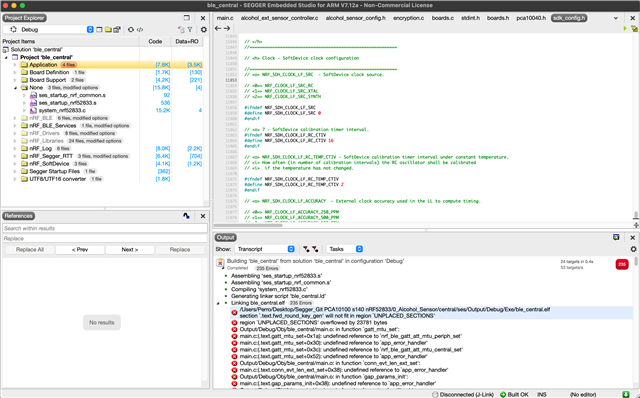This screenshot has height=398, width=640.
Task: Switch to main.c tab
Action: [x=225, y=18]
